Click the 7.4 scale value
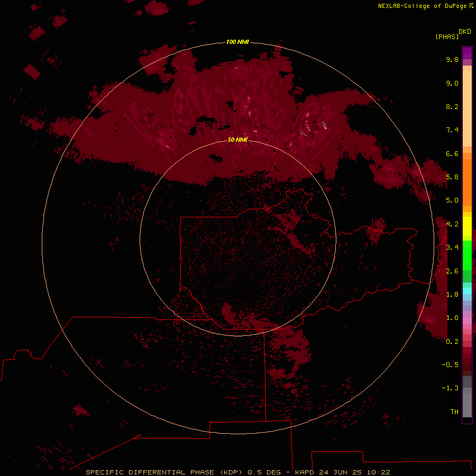 pos(452,130)
